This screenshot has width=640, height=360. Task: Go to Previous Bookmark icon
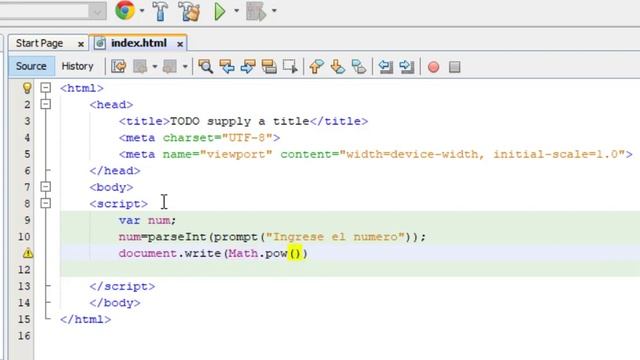click(316, 67)
